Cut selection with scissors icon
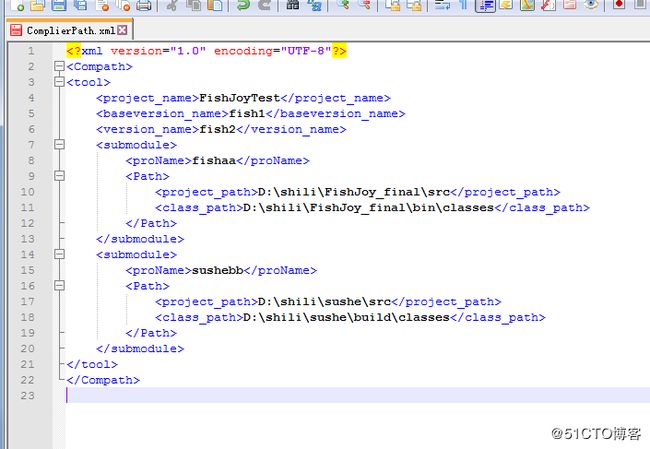The width and height of the screenshot is (650, 449). coord(172,4)
